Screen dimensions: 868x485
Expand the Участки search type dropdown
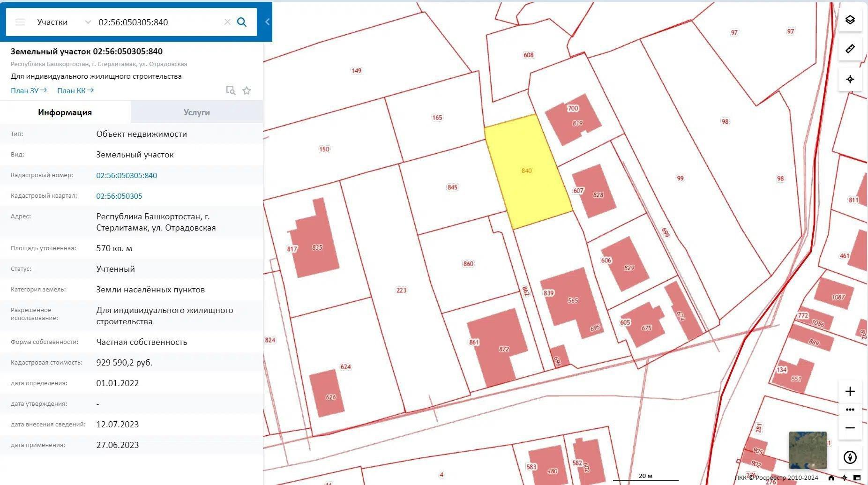(88, 22)
